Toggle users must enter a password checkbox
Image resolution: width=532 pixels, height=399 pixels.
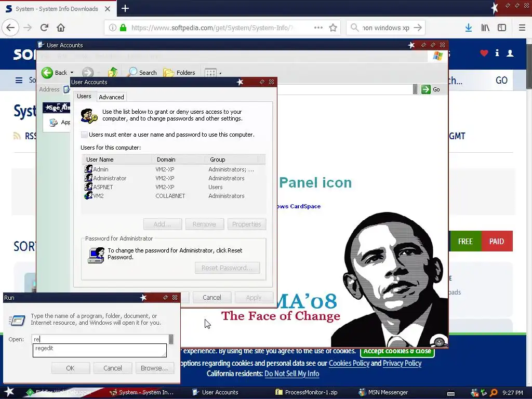pos(84,135)
